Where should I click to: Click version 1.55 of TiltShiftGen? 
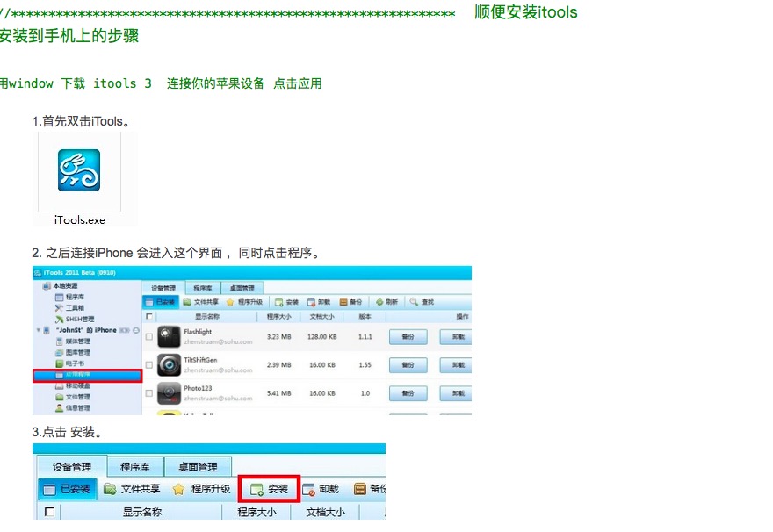pos(365,365)
